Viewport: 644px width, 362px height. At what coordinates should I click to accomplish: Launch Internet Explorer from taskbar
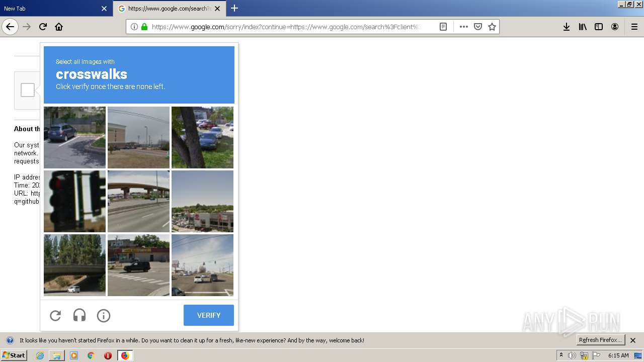click(40, 355)
